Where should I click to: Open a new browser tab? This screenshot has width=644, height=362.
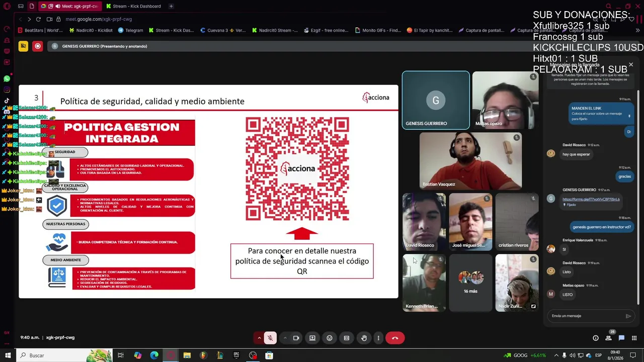click(x=171, y=6)
